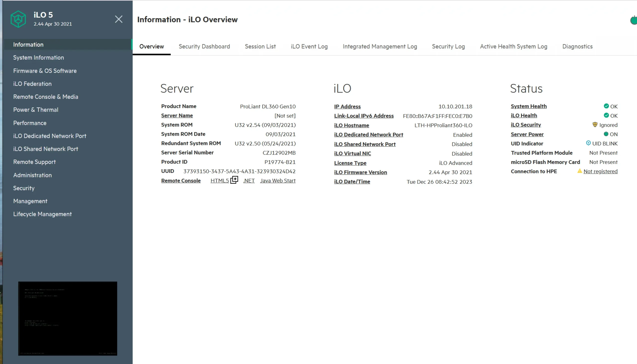Open HTML5 remote console new-window icon

(x=234, y=180)
